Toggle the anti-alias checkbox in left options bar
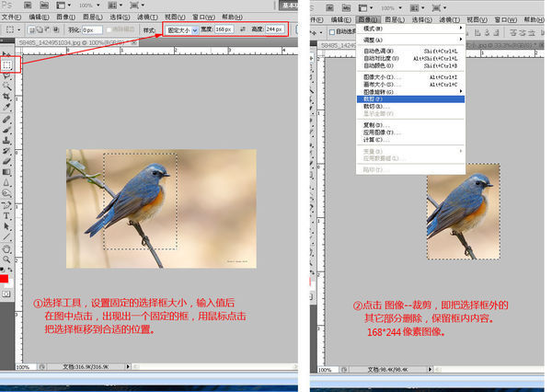 click(109, 30)
